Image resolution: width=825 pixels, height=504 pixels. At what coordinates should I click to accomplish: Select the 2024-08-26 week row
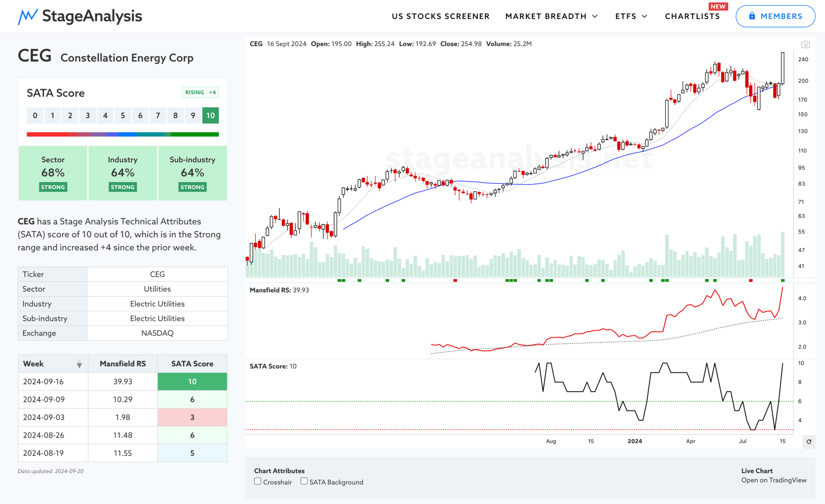coord(123,435)
